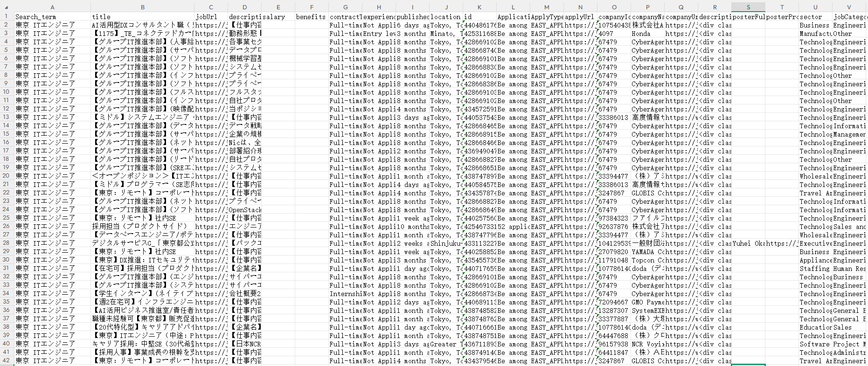Screen dimensions: 868x366
Task: Click poster name cell "Yuhei Ok"
Action: 748,243
